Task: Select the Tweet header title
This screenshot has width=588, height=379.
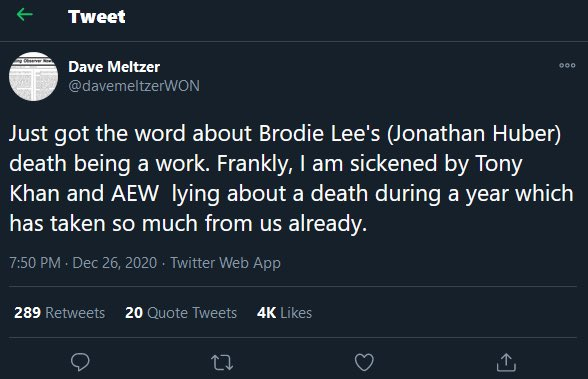Action: tap(97, 16)
